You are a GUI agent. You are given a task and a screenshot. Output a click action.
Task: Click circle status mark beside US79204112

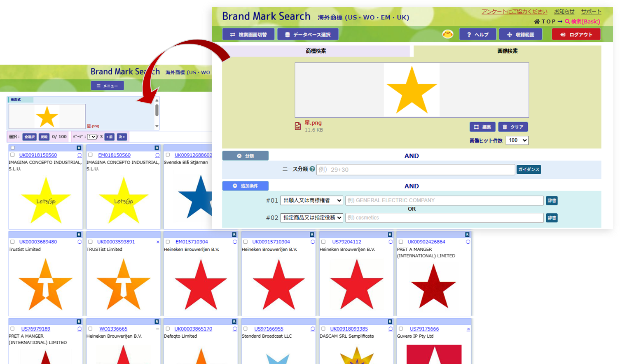pyautogui.click(x=391, y=242)
